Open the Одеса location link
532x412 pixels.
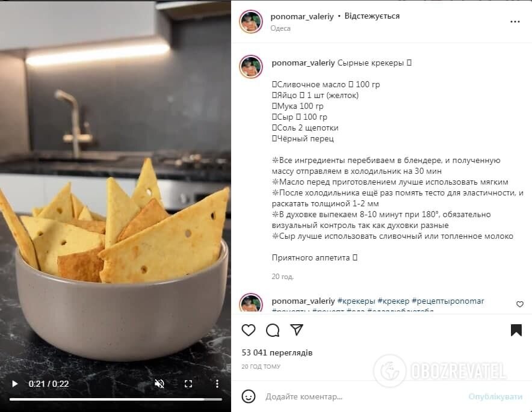[x=280, y=28]
